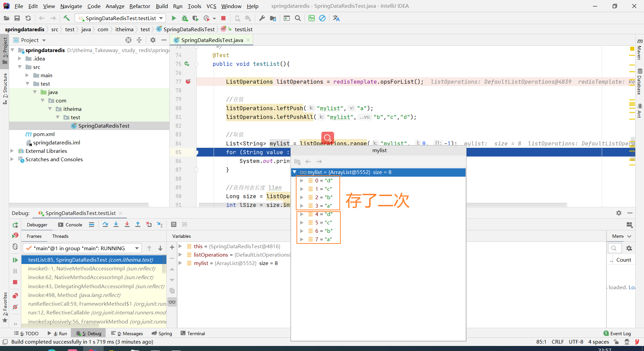
Task: Select pom.xml in the project tree
Action: click(44, 134)
